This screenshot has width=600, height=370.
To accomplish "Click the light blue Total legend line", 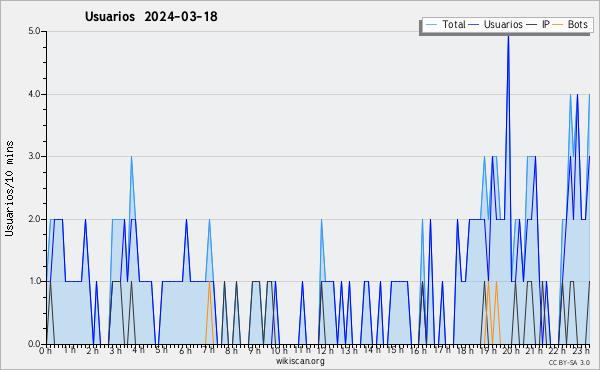I will pos(431,25).
